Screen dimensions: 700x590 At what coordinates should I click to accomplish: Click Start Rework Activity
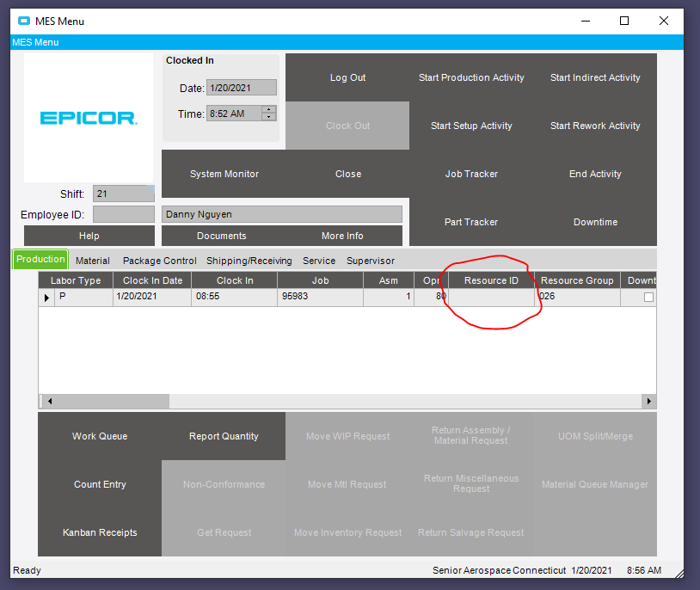[595, 126]
